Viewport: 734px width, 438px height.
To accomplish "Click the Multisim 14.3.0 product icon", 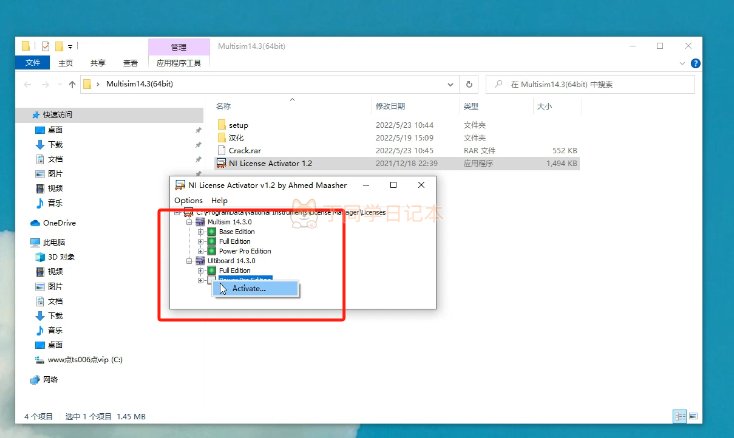I will click(200, 222).
